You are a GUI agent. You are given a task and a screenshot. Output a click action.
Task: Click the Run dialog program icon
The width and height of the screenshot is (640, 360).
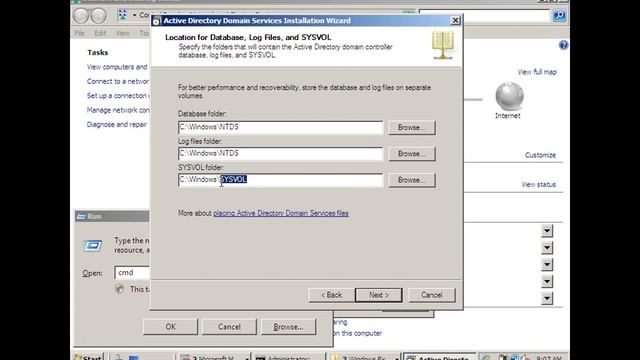[x=93, y=245]
